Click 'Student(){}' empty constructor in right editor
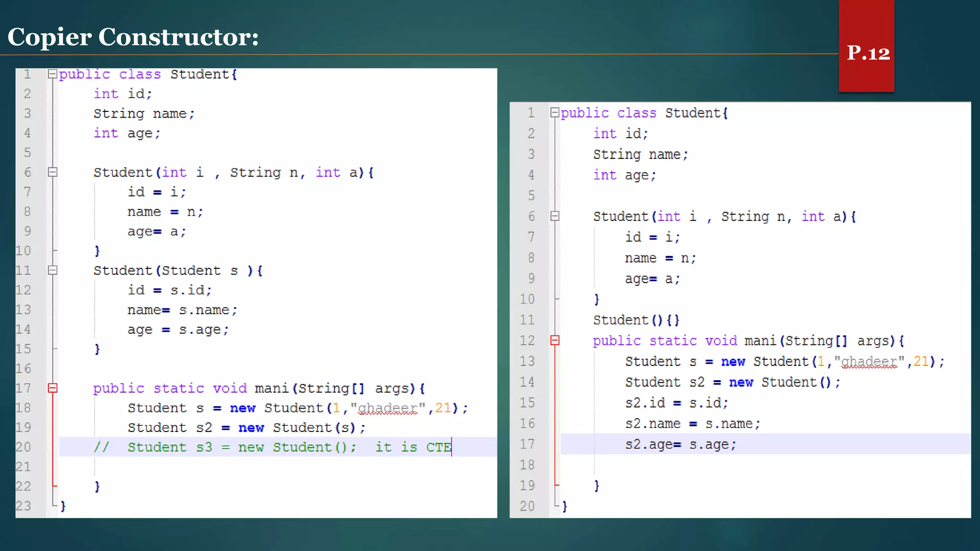Viewport: 980px width, 551px height. pyautogui.click(x=636, y=320)
